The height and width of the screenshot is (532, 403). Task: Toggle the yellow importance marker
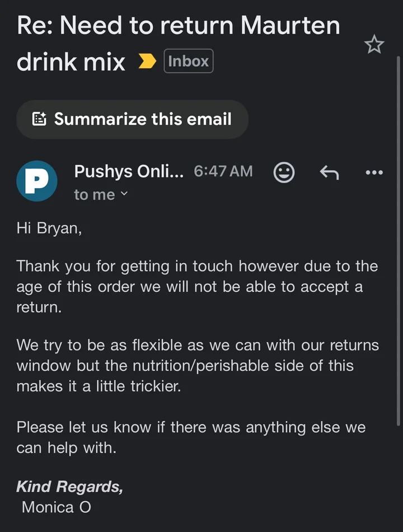(147, 62)
